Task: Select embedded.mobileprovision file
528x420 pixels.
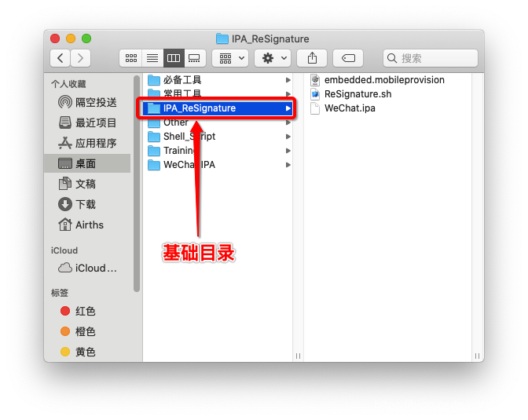Action: point(387,80)
